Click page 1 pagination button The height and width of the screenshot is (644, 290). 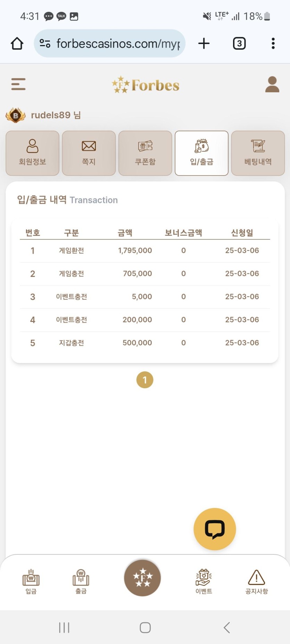145,380
